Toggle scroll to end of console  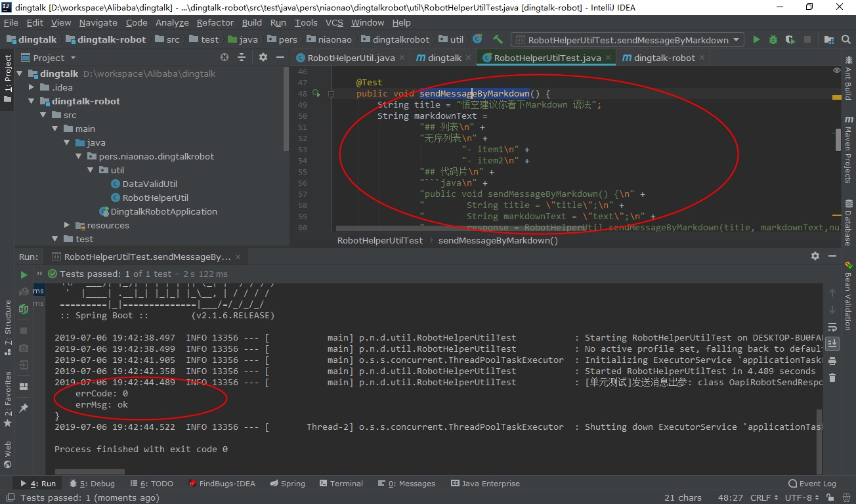coord(832,343)
